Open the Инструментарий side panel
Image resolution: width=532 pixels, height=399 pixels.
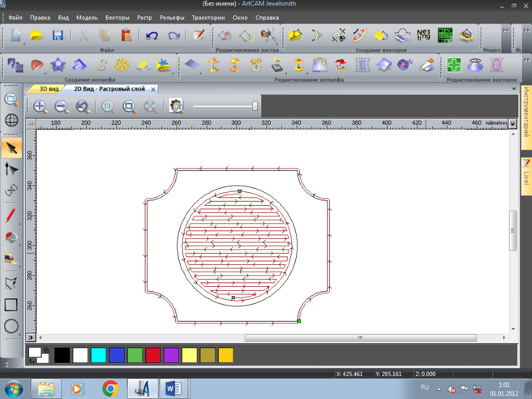tap(525, 112)
